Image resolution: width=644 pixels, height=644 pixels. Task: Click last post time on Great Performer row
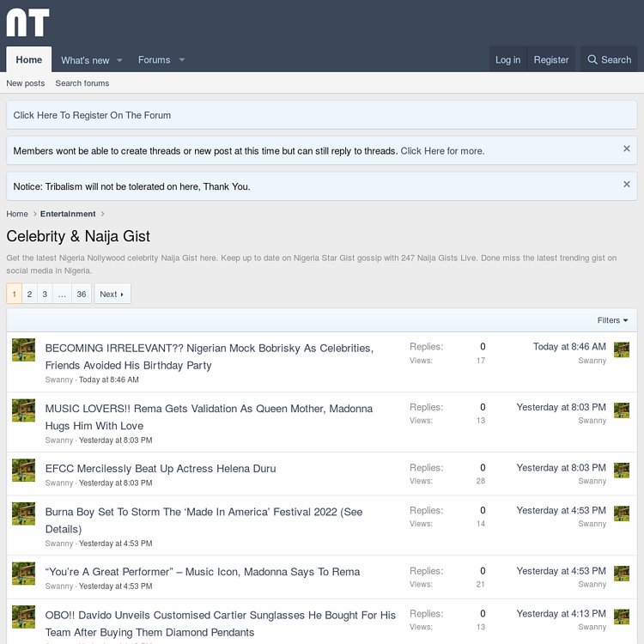[x=561, y=570]
